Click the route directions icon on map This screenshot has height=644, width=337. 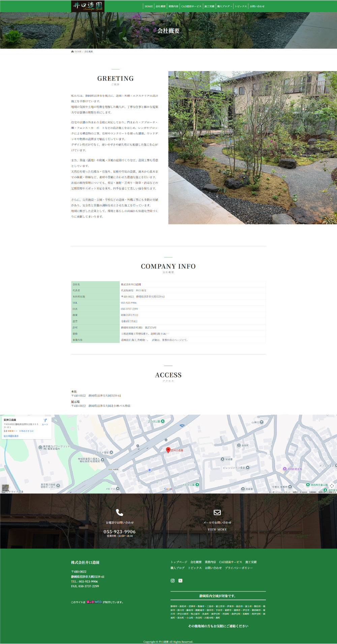[45, 421]
